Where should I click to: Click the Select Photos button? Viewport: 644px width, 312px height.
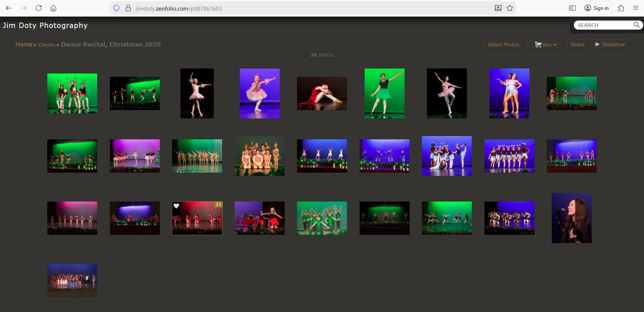click(x=503, y=45)
